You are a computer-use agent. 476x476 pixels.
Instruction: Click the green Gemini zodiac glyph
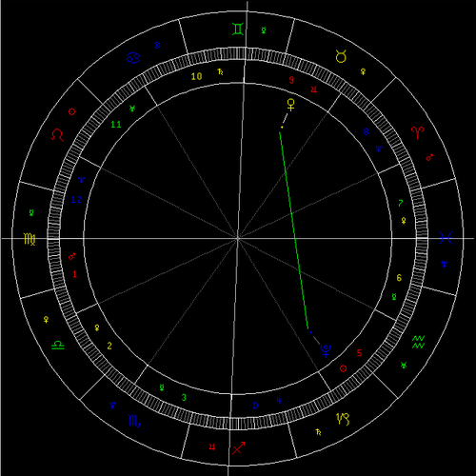point(238,30)
